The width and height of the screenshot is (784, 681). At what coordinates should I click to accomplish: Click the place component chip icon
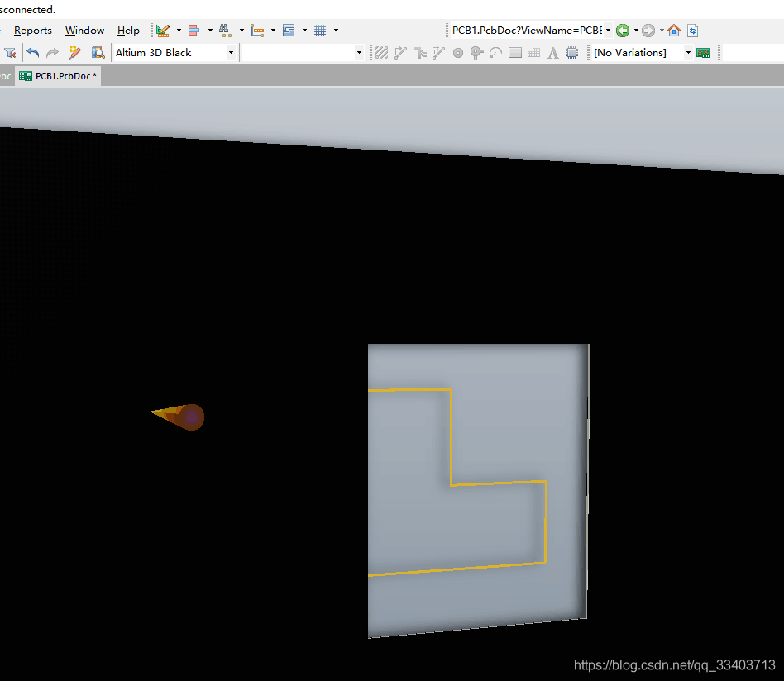(572, 52)
